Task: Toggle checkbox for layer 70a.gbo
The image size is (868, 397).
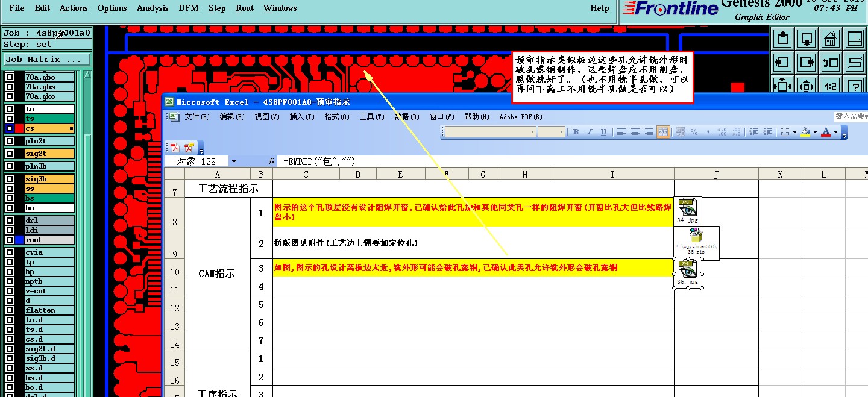Action: (x=9, y=77)
